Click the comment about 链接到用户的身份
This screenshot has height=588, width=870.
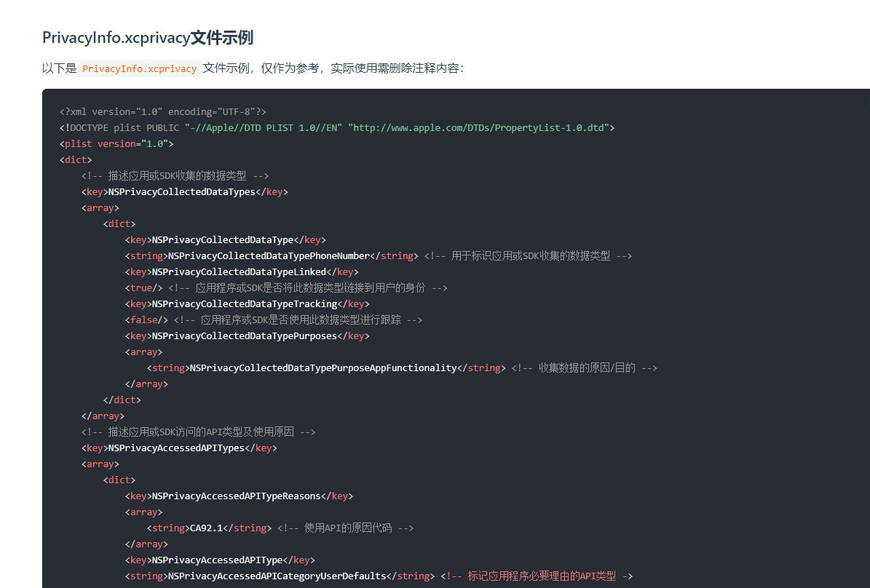[x=308, y=288]
